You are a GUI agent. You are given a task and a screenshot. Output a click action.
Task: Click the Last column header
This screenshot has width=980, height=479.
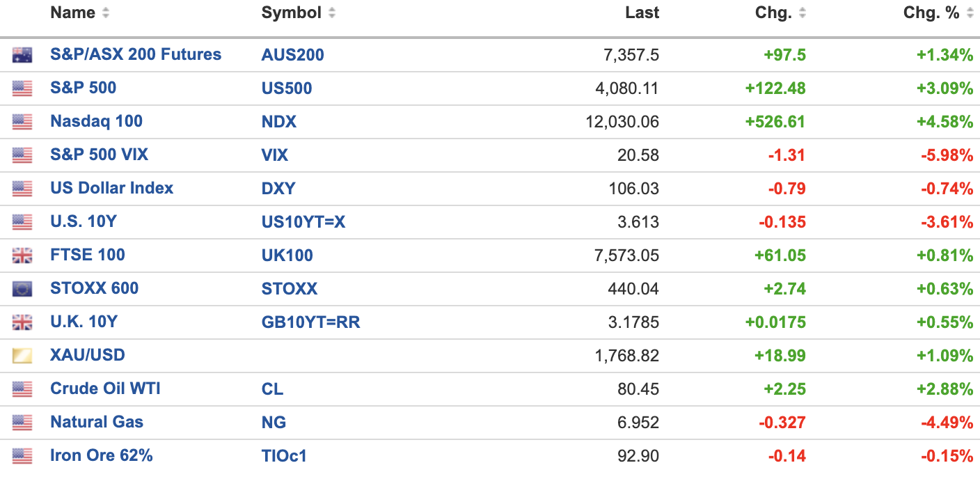tap(642, 13)
